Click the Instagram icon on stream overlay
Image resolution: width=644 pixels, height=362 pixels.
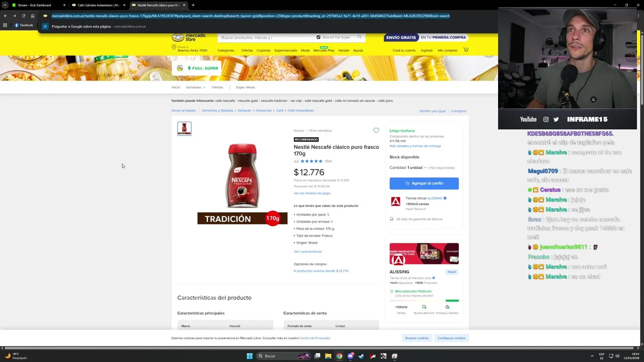tap(546, 119)
